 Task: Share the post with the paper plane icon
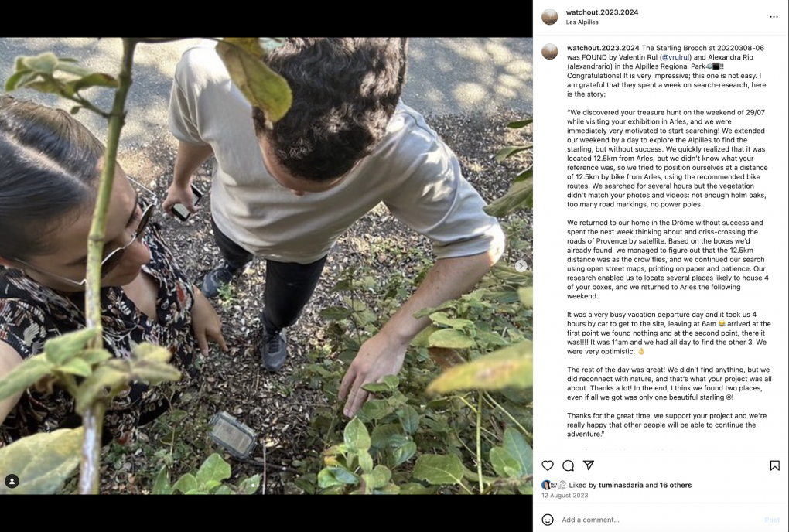[588, 465]
